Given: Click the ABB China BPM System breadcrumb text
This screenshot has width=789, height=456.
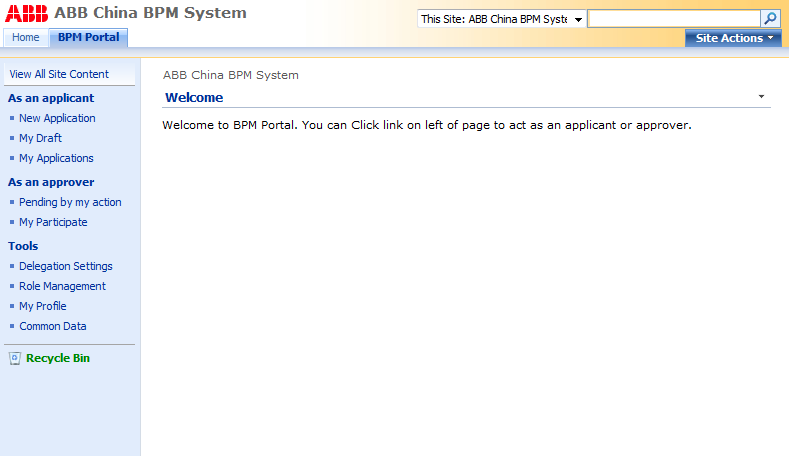Looking at the screenshot, I should [230, 75].
